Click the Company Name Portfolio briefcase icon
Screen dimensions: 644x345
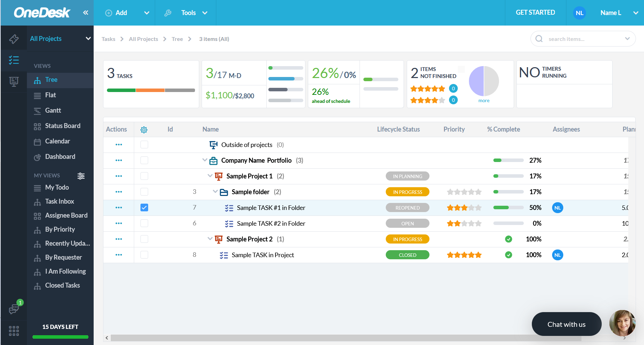[x=213, y=161]
